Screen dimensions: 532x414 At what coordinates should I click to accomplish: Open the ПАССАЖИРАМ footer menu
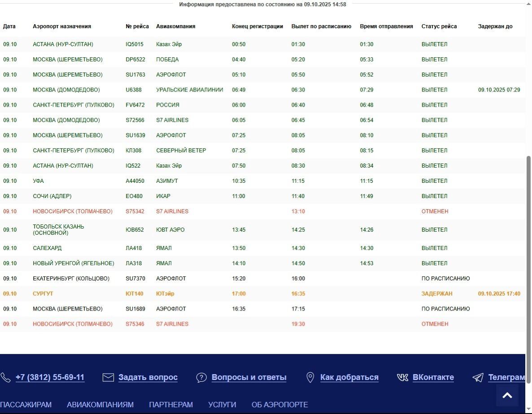click(x=26, y=405)
